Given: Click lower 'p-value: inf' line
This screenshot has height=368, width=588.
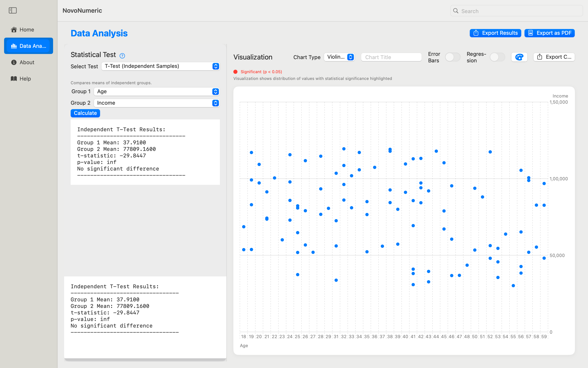Looking at the screenshot, I should [x=90, y=319].
